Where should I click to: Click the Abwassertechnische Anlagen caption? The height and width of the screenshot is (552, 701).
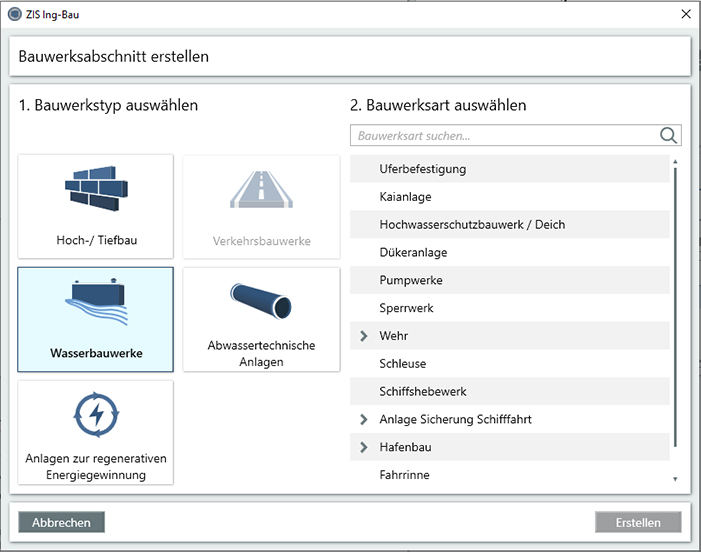261,353
